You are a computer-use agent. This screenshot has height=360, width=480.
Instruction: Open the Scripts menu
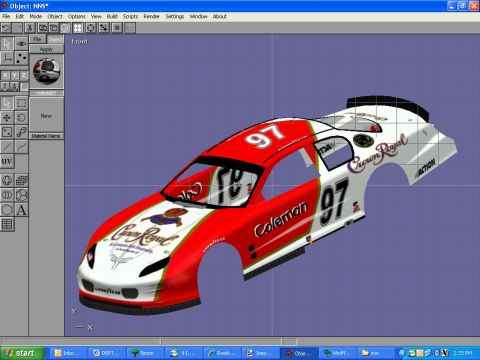[x=130, y=16]
